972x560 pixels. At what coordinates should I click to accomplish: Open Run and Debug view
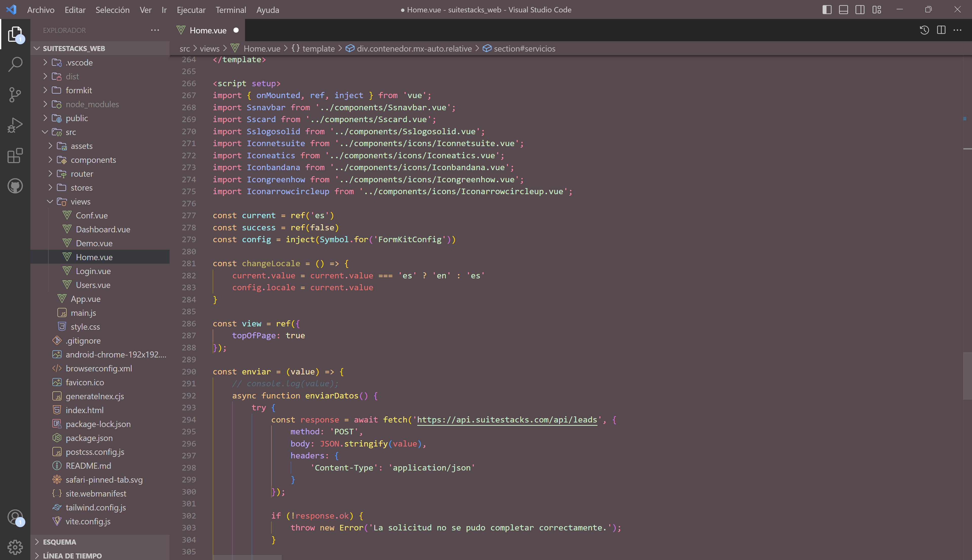[x=15, y=125]
